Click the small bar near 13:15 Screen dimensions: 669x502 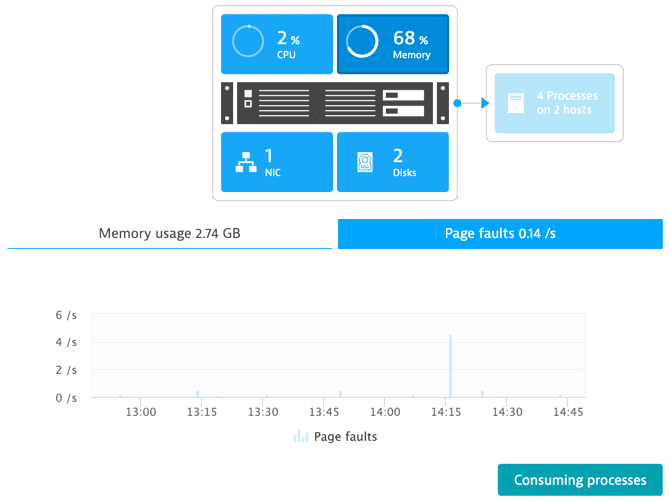198,394
